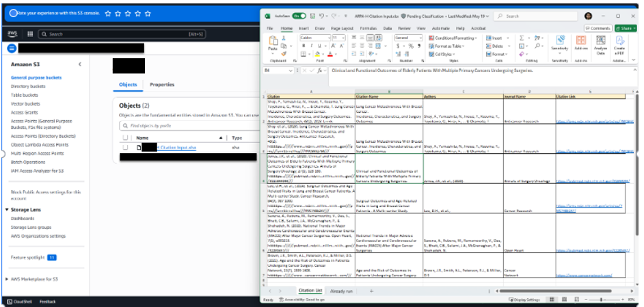Click the Insert Function fx icon

[x=320, y=70]
